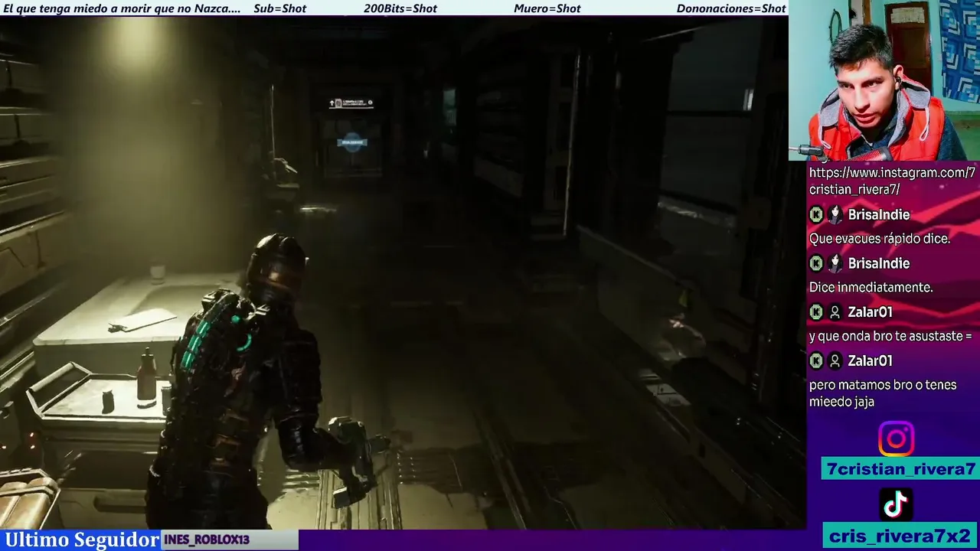Click the 7cristian_rivera7 Instagram handle
The height and width of the screenshot is (551, 980).
[x=900, y=469]
